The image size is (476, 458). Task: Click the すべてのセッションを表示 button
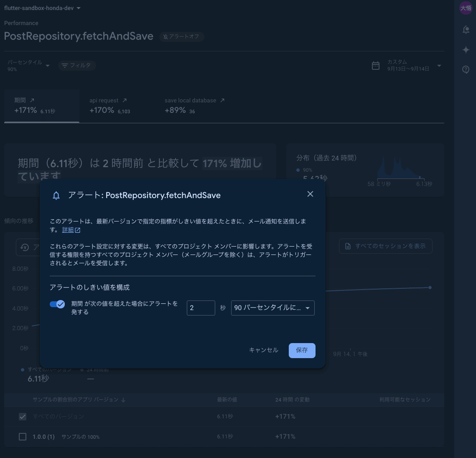(385, 246)
